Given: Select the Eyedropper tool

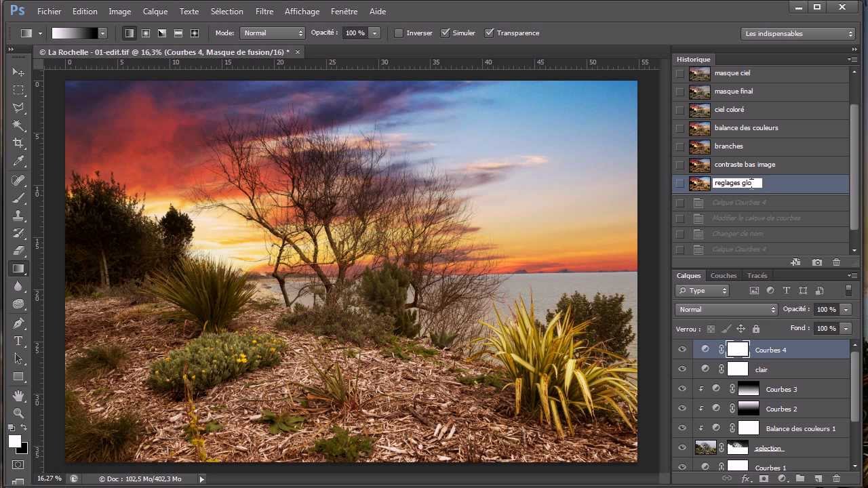Looking at the screenshot, I should click(x=18, y=161).
